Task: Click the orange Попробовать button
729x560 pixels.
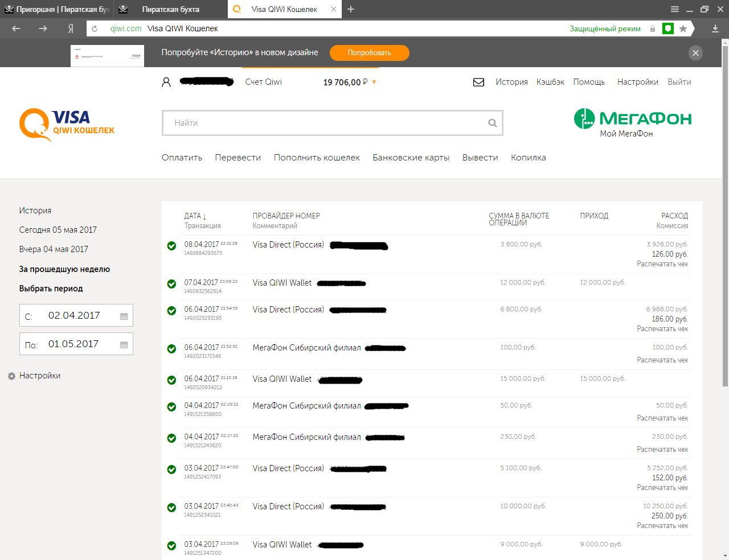Action: click(370, 53)
